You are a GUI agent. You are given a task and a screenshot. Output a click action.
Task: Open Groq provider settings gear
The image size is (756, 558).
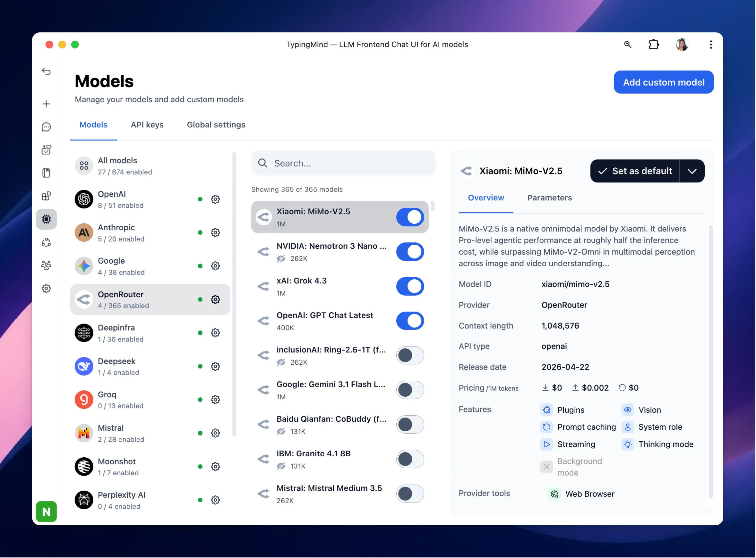click(215, 400)
